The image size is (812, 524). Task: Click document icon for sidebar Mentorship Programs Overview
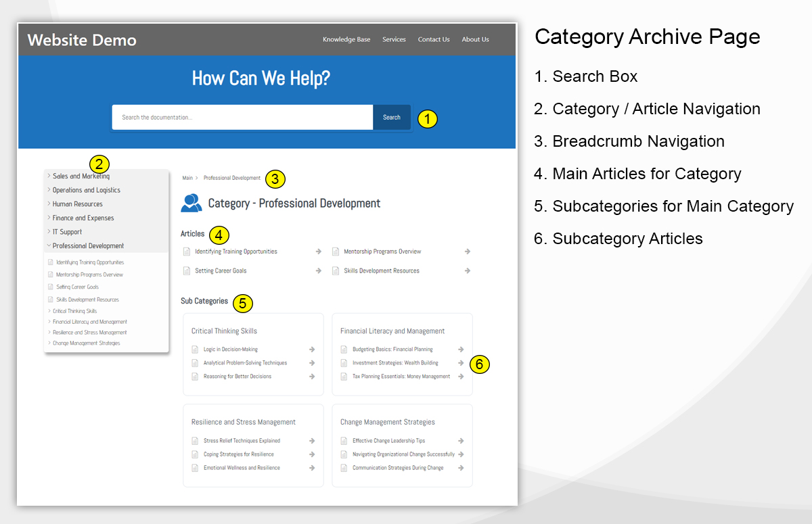(50, 275)
